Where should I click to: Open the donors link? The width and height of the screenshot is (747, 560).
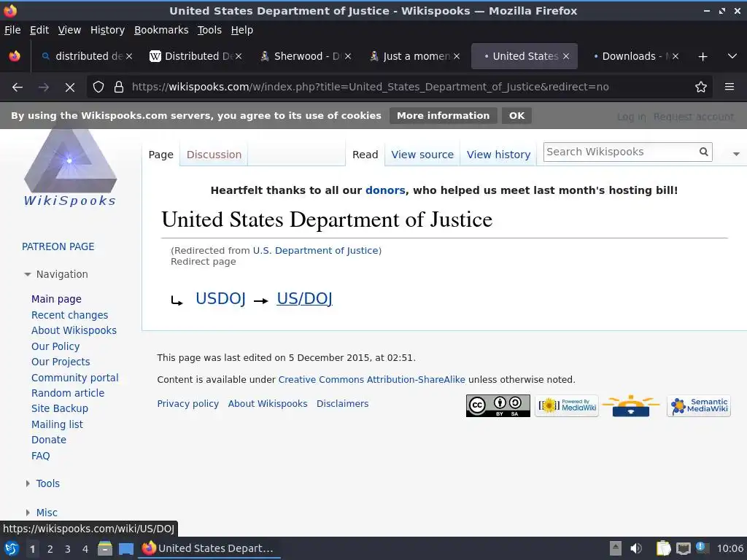click(x=385, y=190)
